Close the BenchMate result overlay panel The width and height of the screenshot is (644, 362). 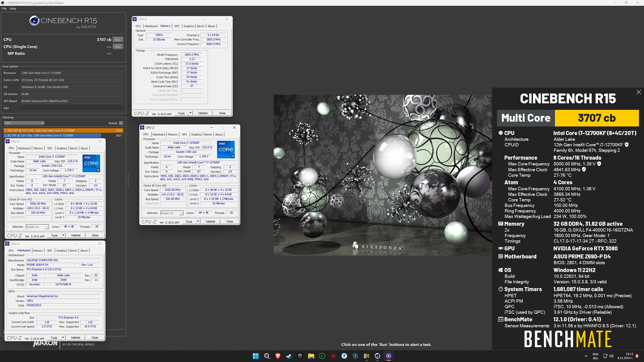point(639,92)
